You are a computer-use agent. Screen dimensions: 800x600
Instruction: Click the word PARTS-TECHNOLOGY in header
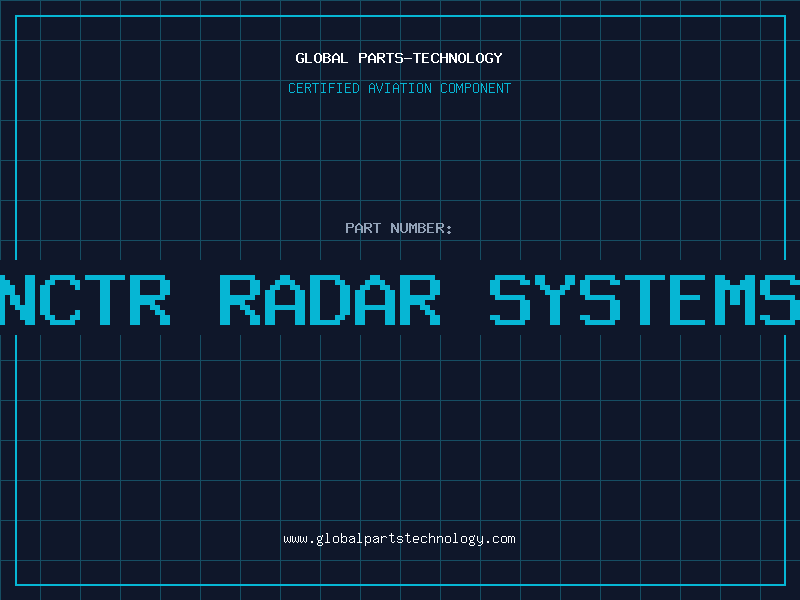tap(429, 58)
